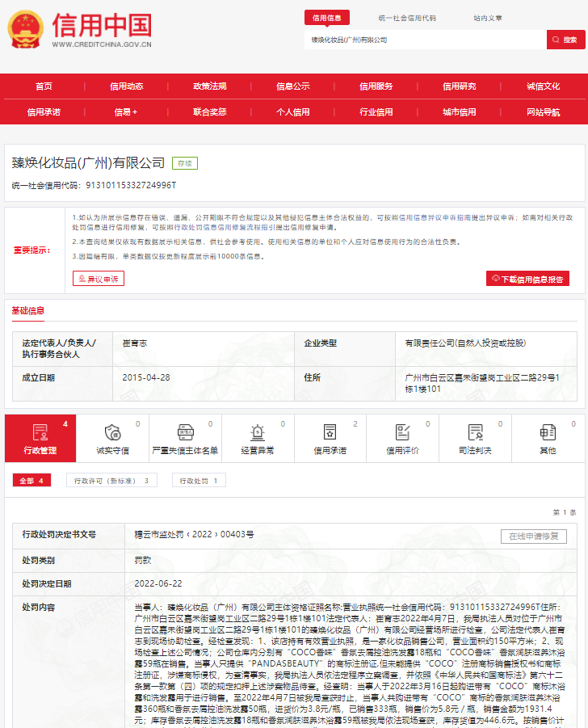Viewport: 588px width, 728px height.
Task: Open the 联合奖惩 navigation item
Action: tap(210, 112)
